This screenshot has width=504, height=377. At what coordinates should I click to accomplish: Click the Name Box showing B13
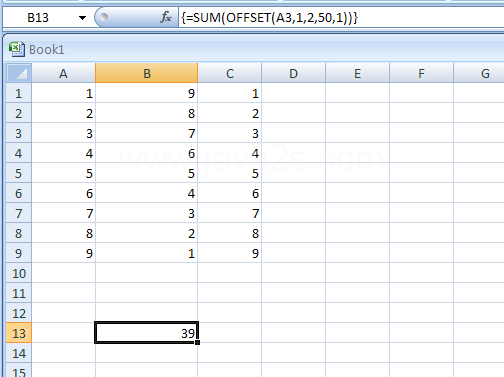(39, 18)
